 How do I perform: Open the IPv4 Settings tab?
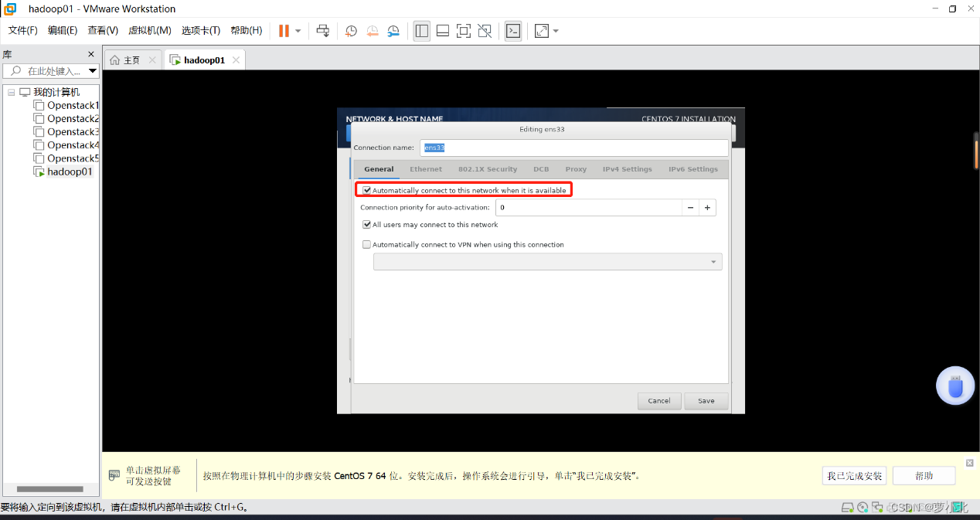[x=628, y=169]
